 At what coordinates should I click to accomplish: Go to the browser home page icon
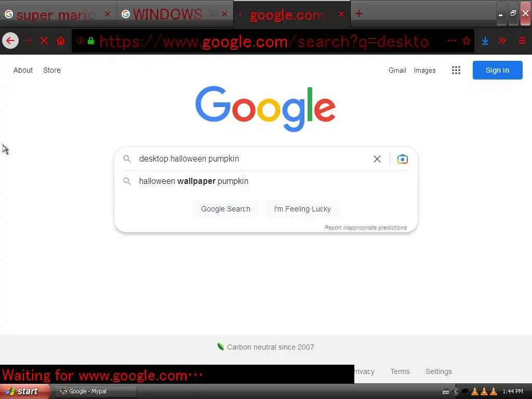tap(61, 41)
